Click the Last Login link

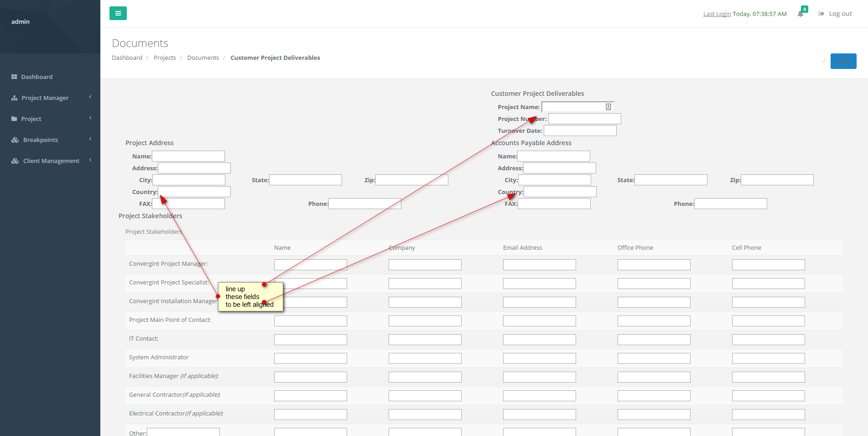[x=717, y=14]
